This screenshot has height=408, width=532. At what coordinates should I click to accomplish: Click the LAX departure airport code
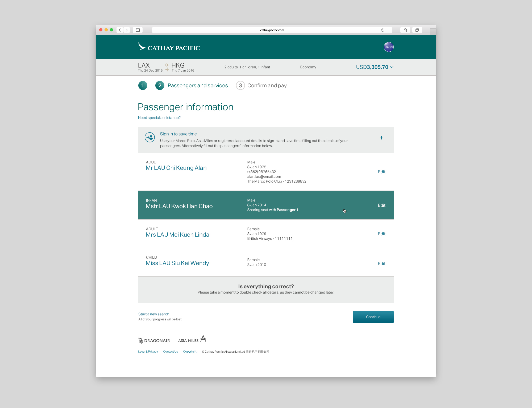(x=144, y=65)
